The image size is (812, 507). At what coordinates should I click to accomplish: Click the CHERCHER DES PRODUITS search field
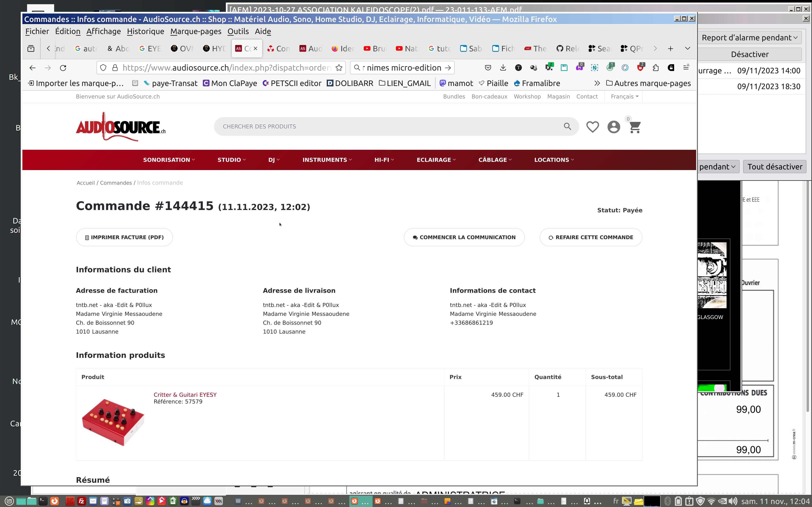click(386, 126)
